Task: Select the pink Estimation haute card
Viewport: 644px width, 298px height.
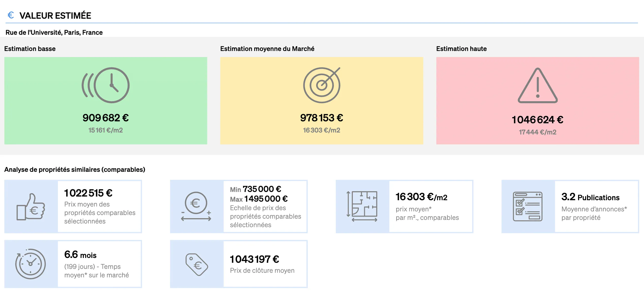Action: [538, 101]
